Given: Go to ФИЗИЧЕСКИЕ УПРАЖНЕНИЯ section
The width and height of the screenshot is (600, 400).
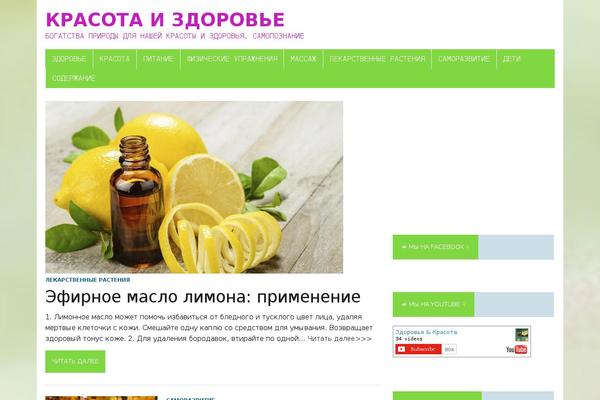Looking at the screenshot, I should point(232,59).
